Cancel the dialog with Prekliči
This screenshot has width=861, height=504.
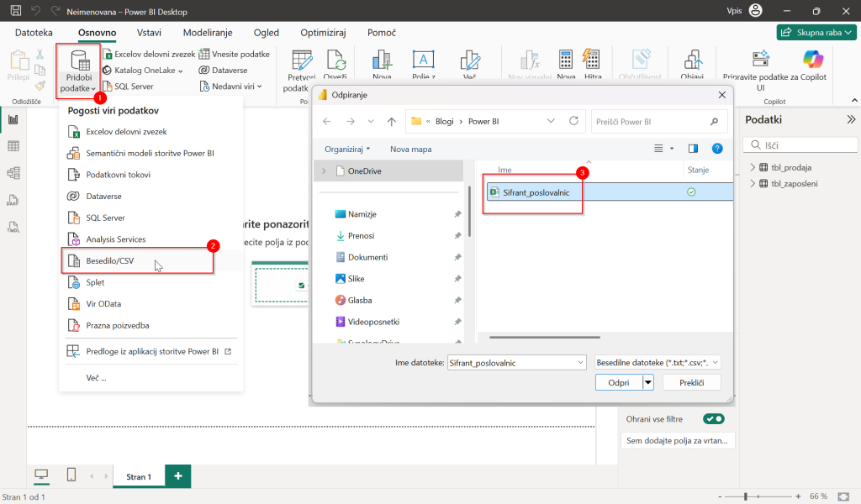[x=691, y=382]
